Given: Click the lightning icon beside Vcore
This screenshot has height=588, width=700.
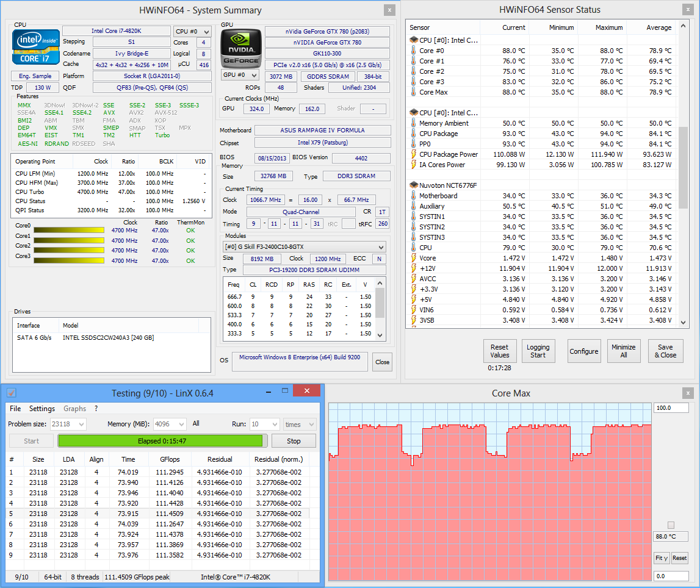Looking at the screenshot, I should 413,258.
